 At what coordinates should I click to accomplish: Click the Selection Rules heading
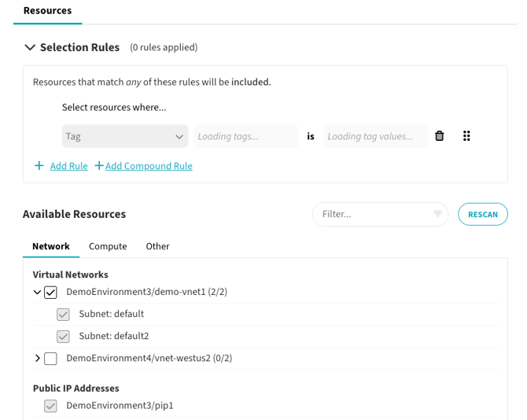pyautogui.click(x=79, y=47)
